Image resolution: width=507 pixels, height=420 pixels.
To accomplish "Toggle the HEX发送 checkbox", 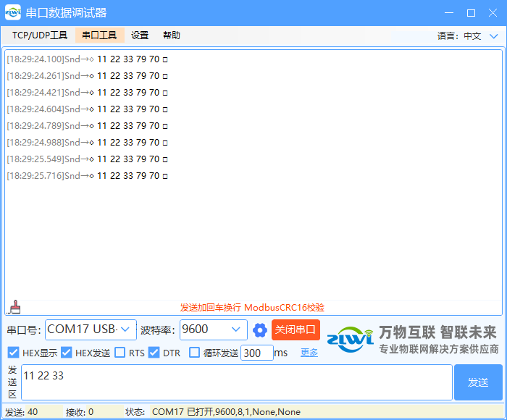I will (67, 353).
